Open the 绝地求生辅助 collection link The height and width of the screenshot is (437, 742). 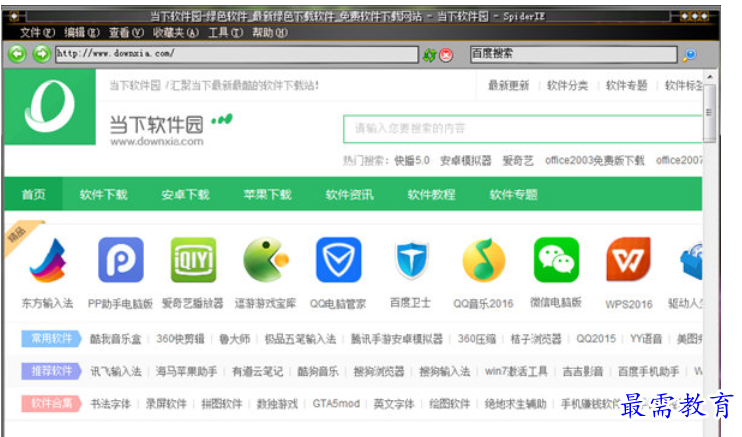pyautogui.click(x=515, y=404)
